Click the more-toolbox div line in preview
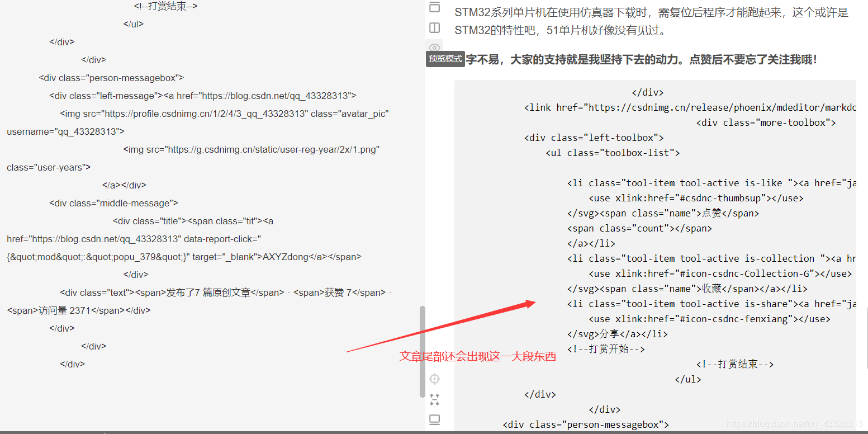Viewport: 868px width, 434px height. 766,122
